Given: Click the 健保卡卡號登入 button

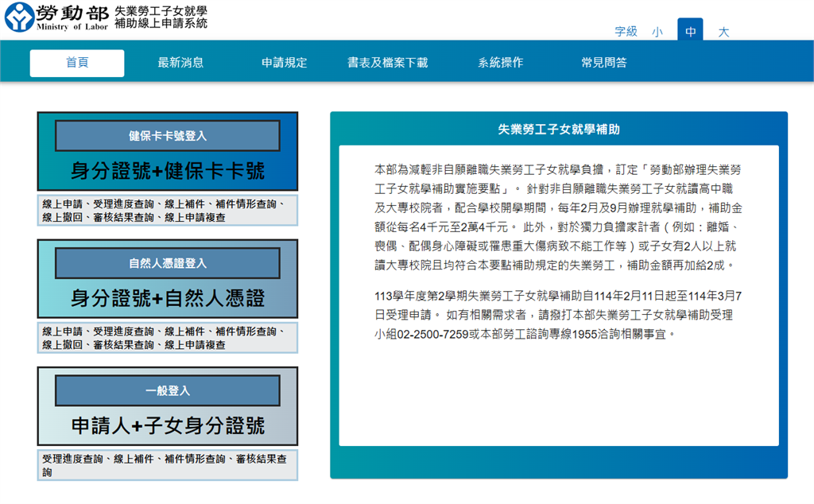Looking at the screenshot, I should [x=168, y=136].
